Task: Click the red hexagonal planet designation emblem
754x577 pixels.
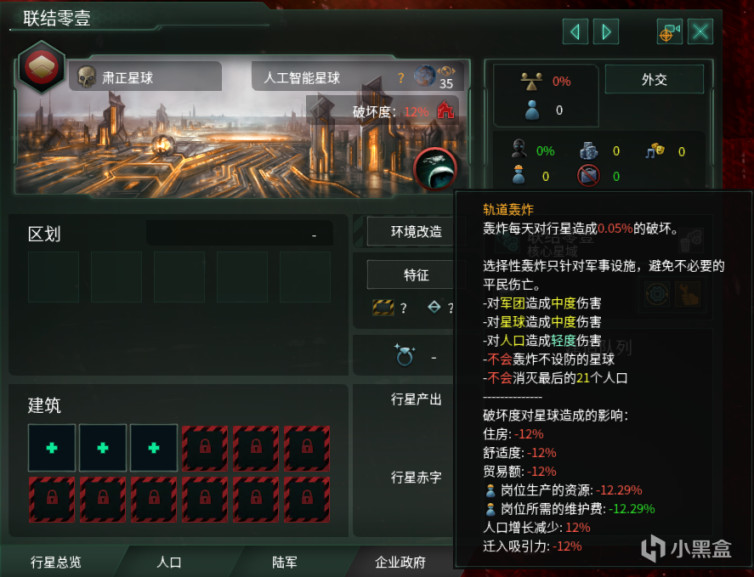Action: pyautogui.click(x=41, y=67)
